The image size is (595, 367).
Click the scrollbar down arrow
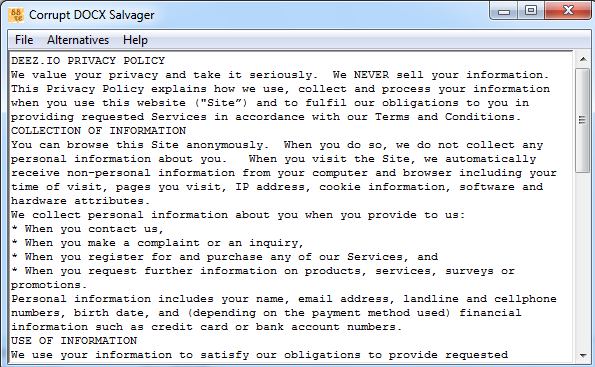click(583, 355)
